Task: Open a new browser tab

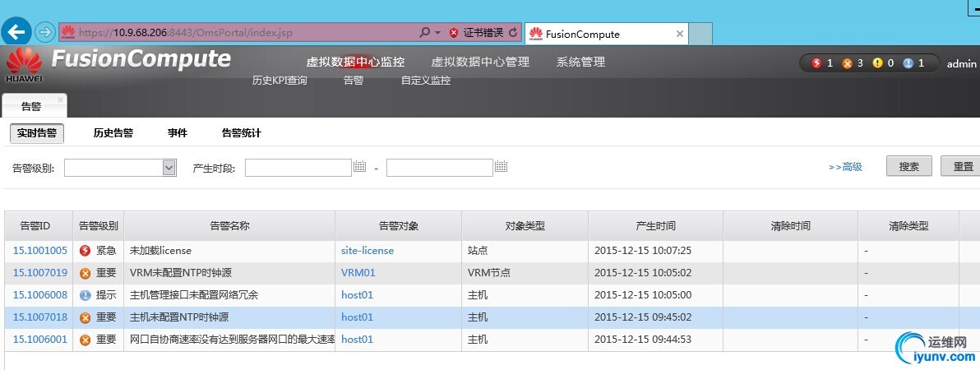Action: [700, 34]
